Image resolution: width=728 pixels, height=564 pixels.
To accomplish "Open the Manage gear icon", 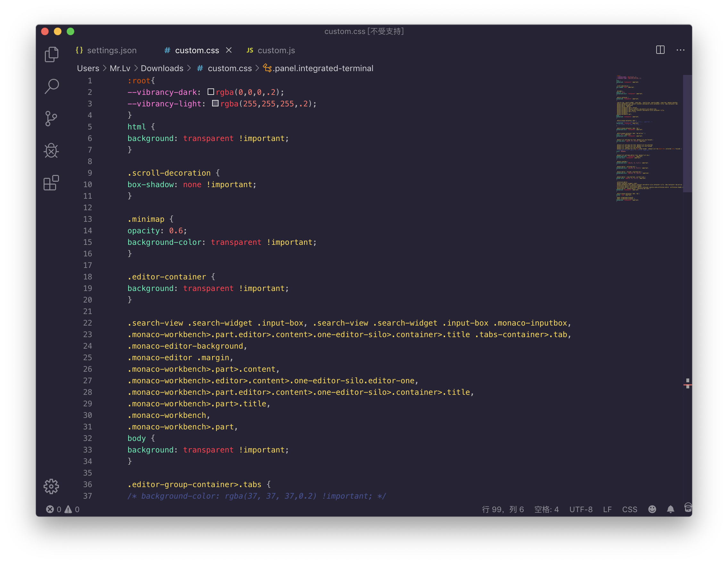I will (x=51, y=486).
